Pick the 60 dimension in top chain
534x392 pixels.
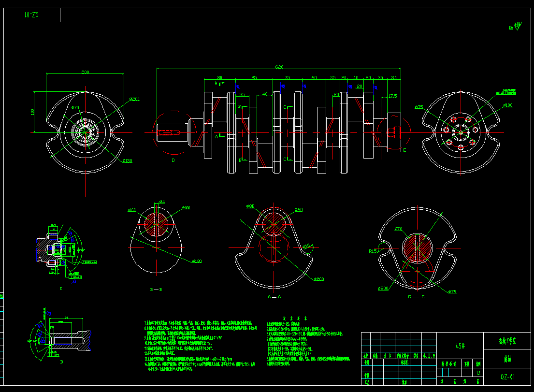[314, 78]
